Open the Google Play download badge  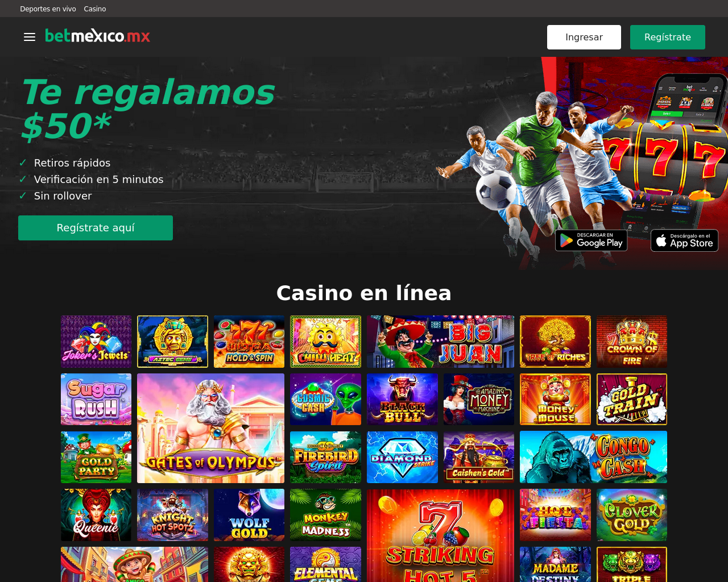[591, 240]
